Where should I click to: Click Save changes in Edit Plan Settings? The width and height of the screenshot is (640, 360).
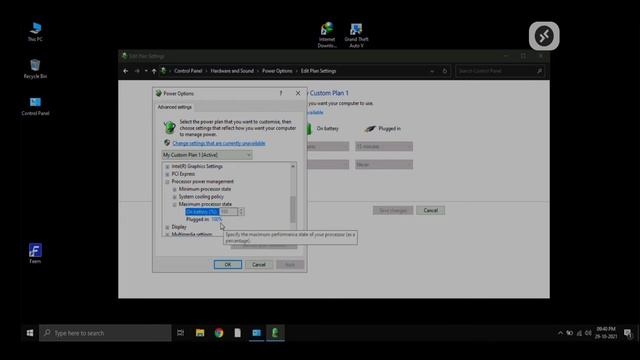coord(393,211)
